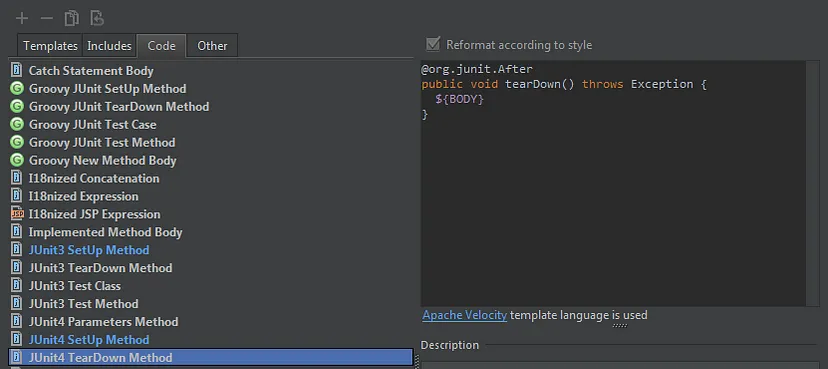This screenshot has height=369, width=828.
Task: Click the dotted splitter handle below editor
Action: coord(619,326)
